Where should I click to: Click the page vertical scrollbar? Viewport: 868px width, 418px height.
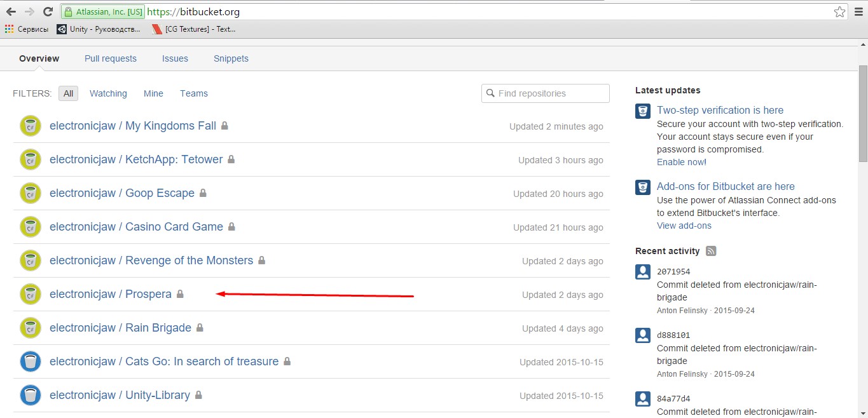[x=863, y=114]
